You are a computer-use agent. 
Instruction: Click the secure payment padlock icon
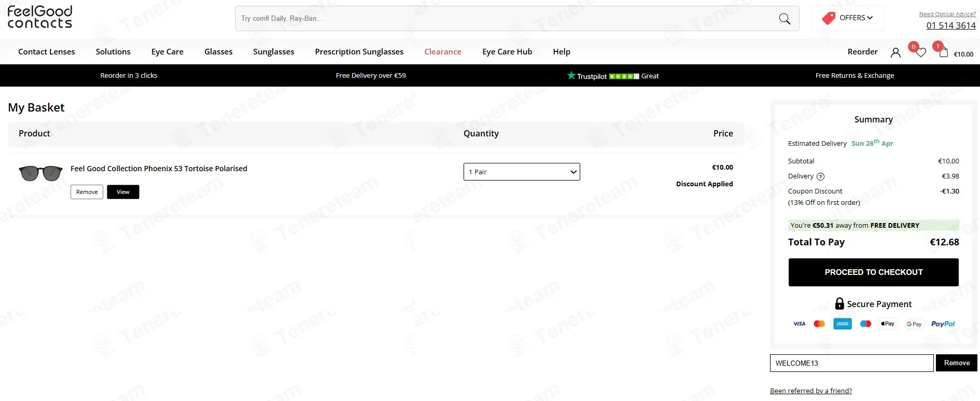click(x=839, y=303)
